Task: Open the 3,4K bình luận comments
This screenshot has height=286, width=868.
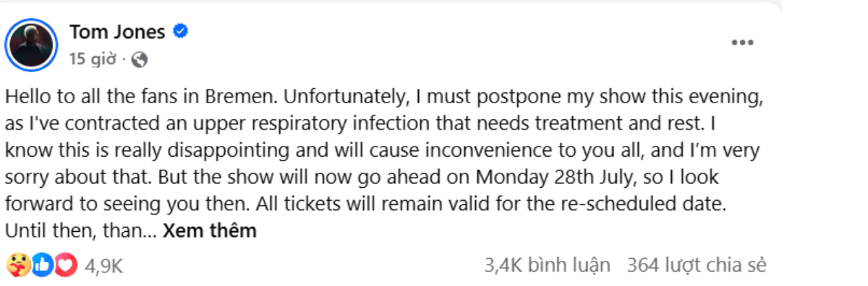Action: [548, 265]
